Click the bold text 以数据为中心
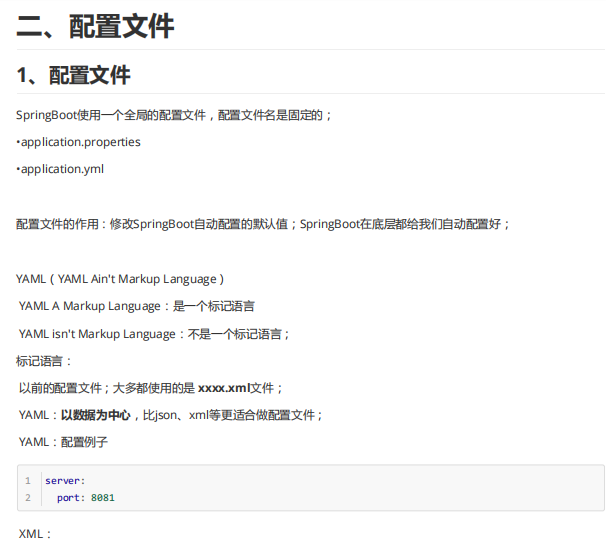Screen dimensions: 606x550 (96, 415)
